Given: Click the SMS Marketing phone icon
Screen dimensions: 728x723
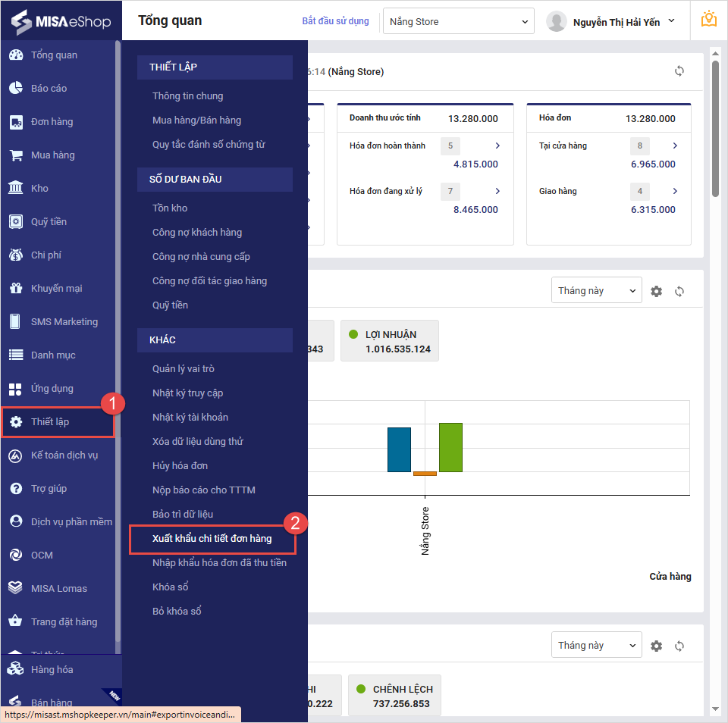Looking at the screenshot, I should tap(15, 322).
